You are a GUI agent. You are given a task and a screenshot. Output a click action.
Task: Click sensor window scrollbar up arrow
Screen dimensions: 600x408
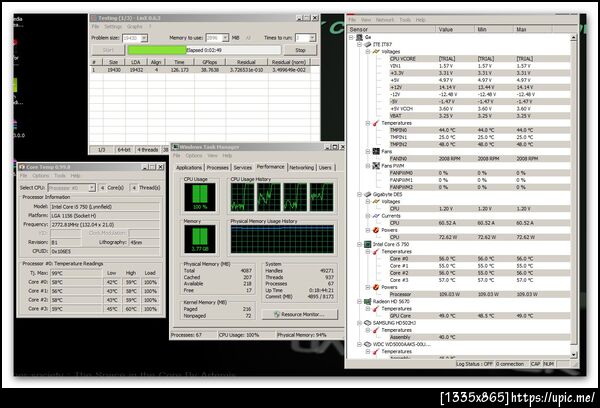tap(573, 38)
